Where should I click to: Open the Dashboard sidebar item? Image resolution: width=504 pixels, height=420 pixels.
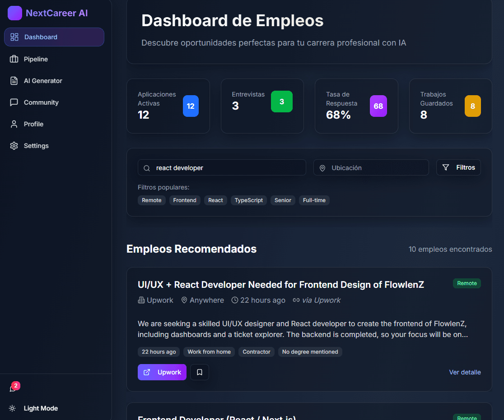pos(54,37)
